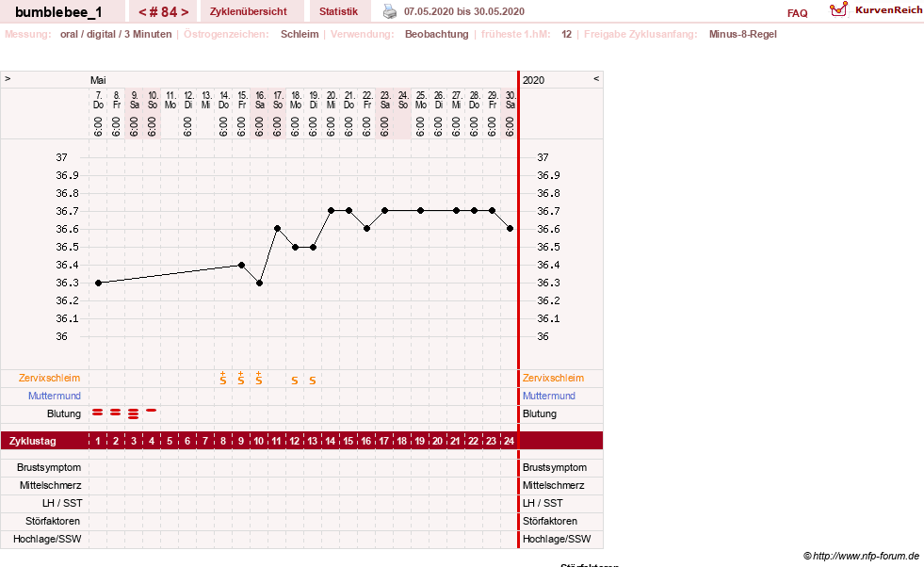Click the cervical mucus S symbol on May 19
This screenshot has height=567, width=924.
(x=313, y=381)
